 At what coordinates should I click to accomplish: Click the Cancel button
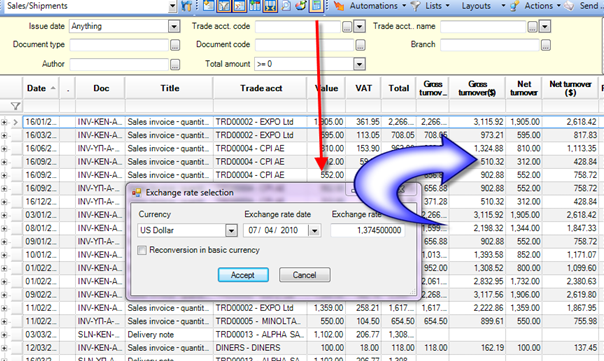[x=304, y=275]
